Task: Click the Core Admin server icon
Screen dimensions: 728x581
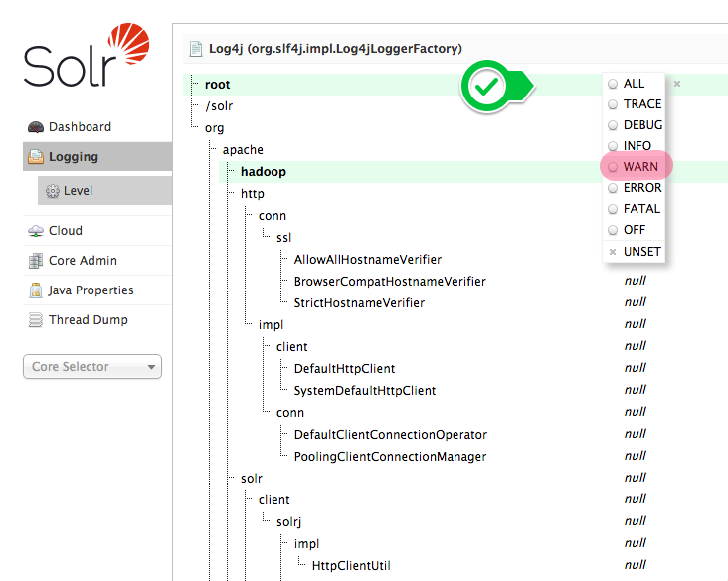Action: (36, 261)
